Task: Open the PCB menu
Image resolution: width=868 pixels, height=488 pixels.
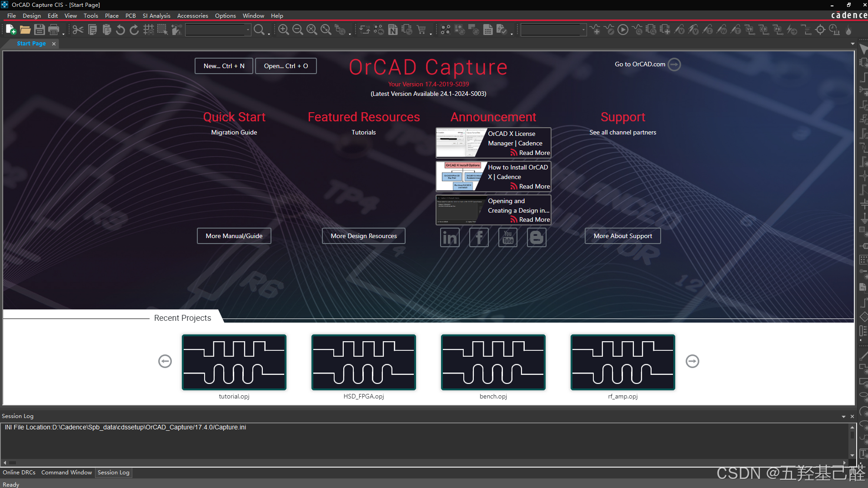Action: click(130, 15)
